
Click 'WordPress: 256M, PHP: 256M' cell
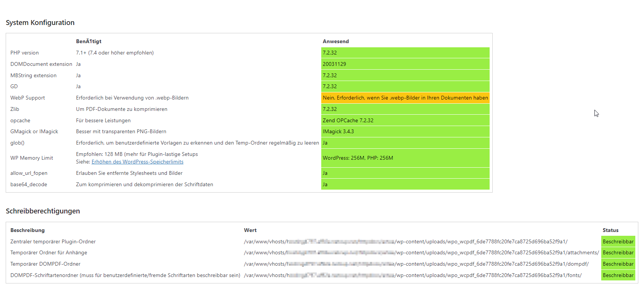[x=405, y=158]
